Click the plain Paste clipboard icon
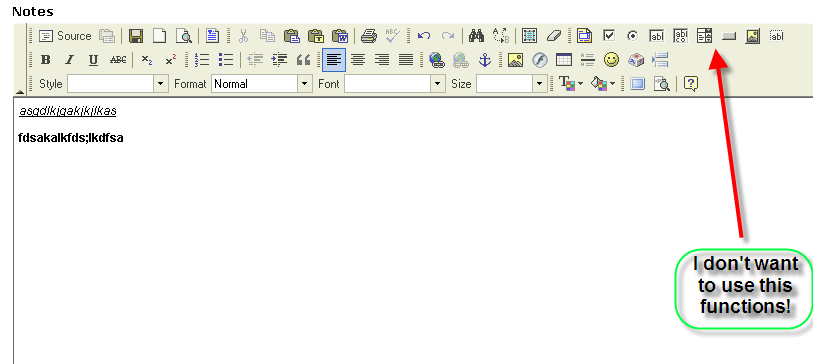This screenshot has width=813, height=364. click(x=291, y=36)
